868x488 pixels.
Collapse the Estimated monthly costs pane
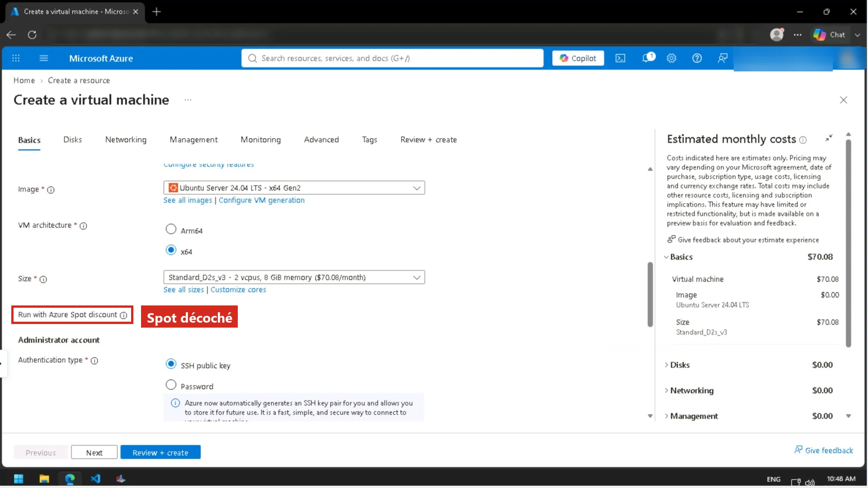pos(829,138)
